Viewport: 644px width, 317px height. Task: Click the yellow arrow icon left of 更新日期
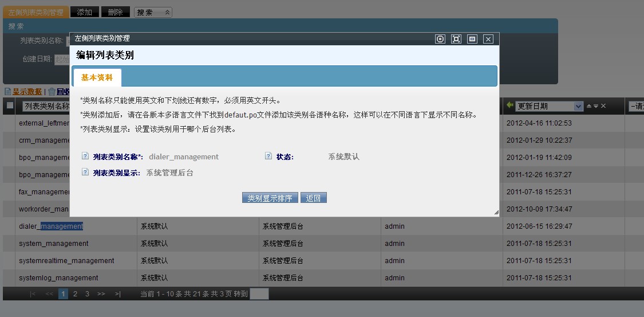509,106
